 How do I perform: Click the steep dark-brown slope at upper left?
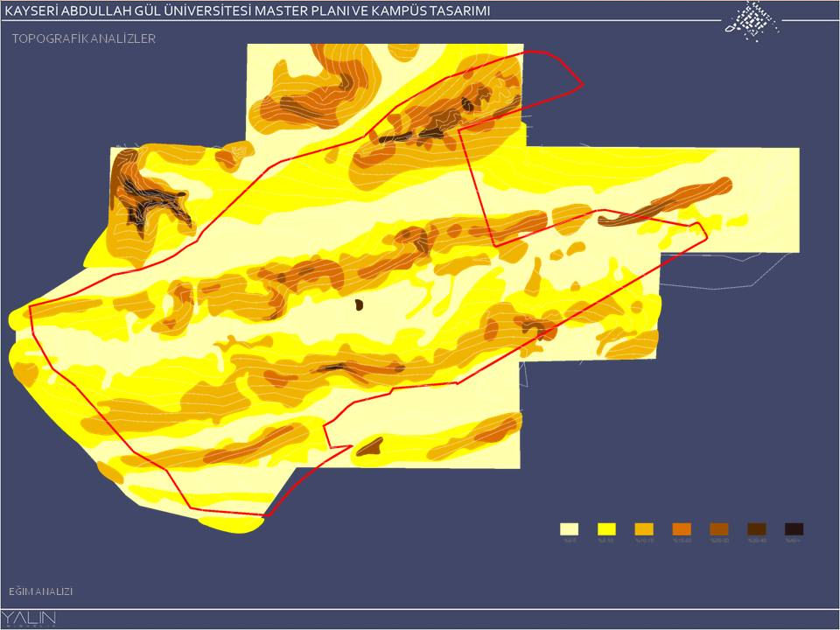(144, 194)
